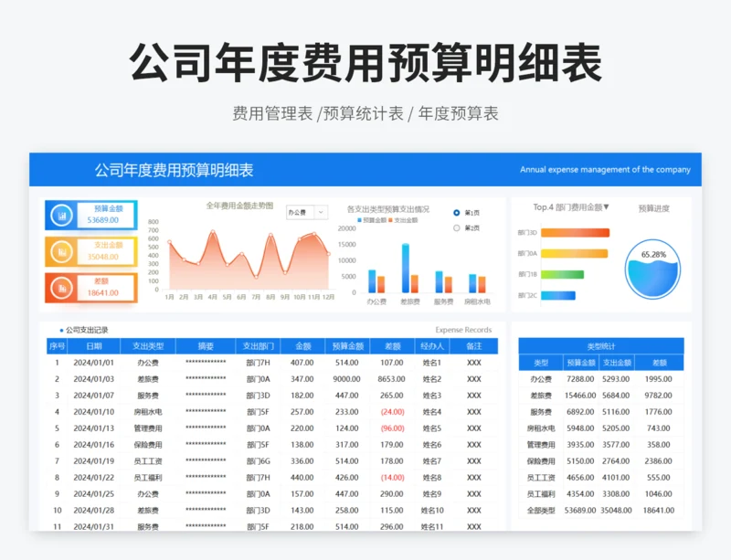Click the Annual expense management header text
The height and width of the screenshot is (560, 731).
[605, 170]
